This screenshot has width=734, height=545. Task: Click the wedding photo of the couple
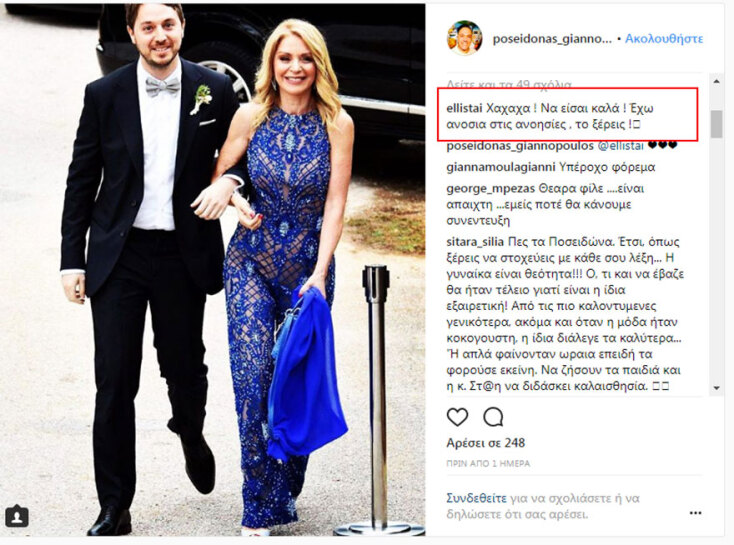(x=213, y=270)
